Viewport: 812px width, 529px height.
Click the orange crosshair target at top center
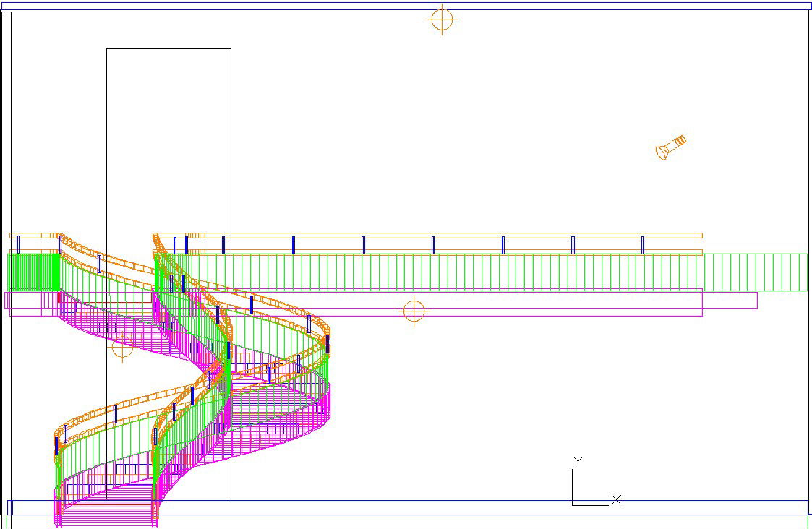443,20
